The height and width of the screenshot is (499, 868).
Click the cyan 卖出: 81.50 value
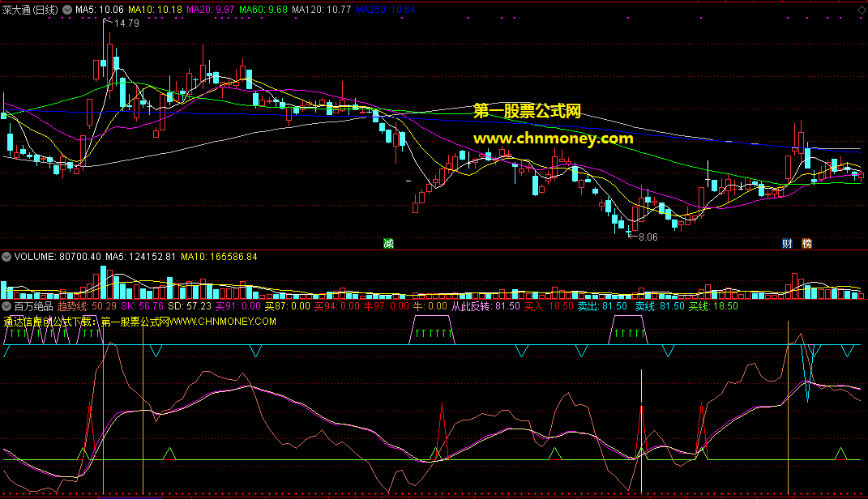[x=602, y=306]
